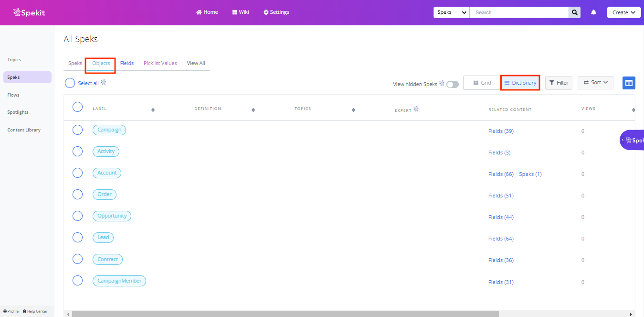Open the Account object label
This screenshot has height=317, width=644.
[107, 173]
